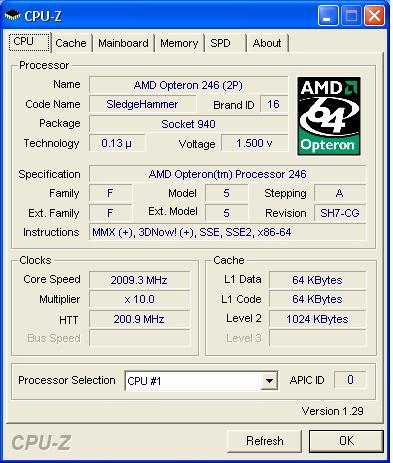Click the APIC ID value box
Screen dimensions: 393x463
tap(350, 380)
